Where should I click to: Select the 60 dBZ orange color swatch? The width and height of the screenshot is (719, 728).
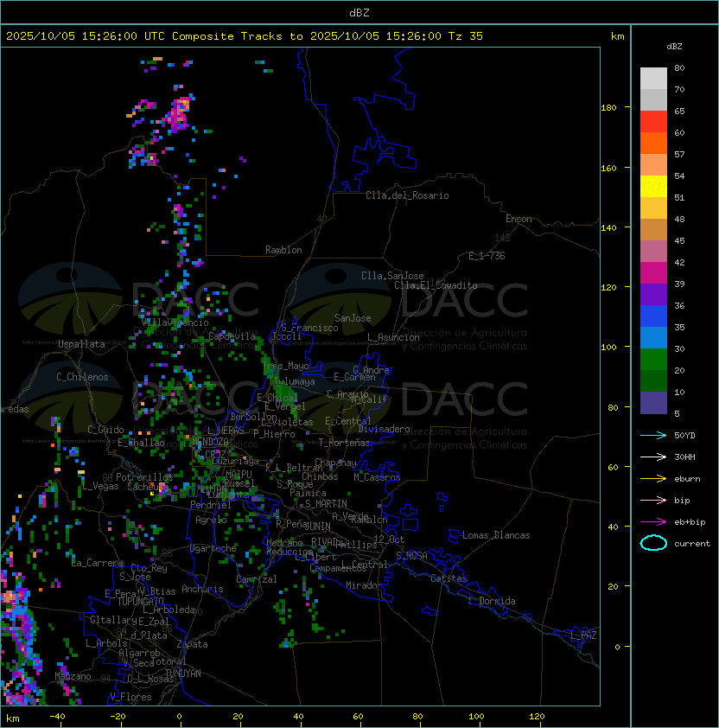[653, 143]
